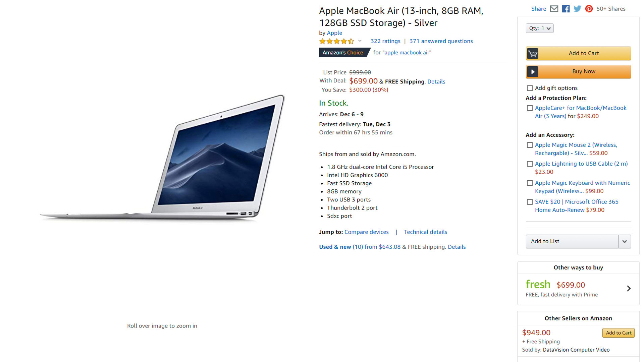The image size is (644, 362).
Task: Click the shopping cart icon on Add to Cart
Action: [x=533, y=54]
